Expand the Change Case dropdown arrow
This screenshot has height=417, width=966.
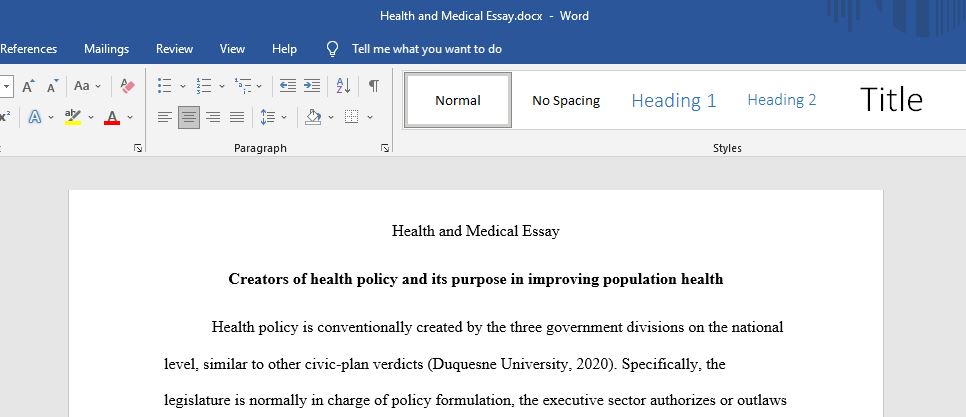(x=98, y=86)
